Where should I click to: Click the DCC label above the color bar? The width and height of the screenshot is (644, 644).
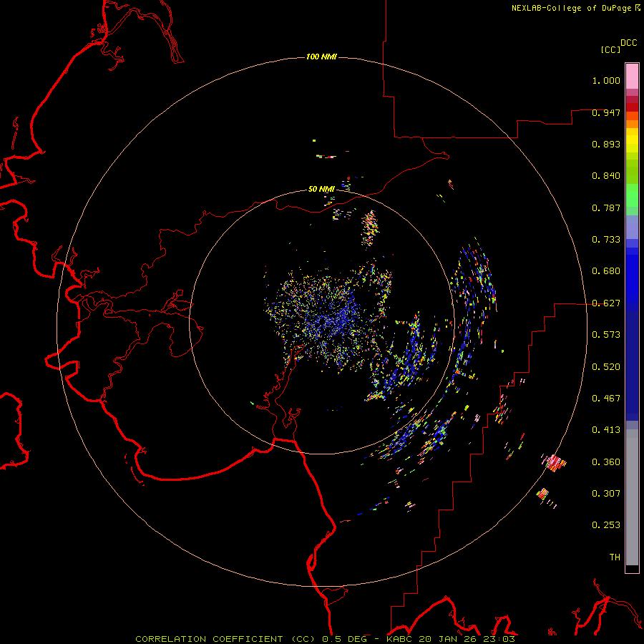click(628, 43)
